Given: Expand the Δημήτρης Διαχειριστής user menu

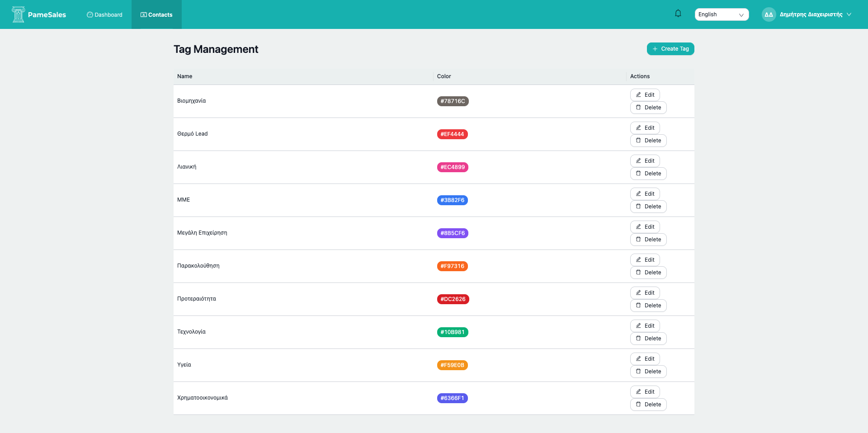Looking at the screenshot, I should pyautogui.click(x=811, y=14).
